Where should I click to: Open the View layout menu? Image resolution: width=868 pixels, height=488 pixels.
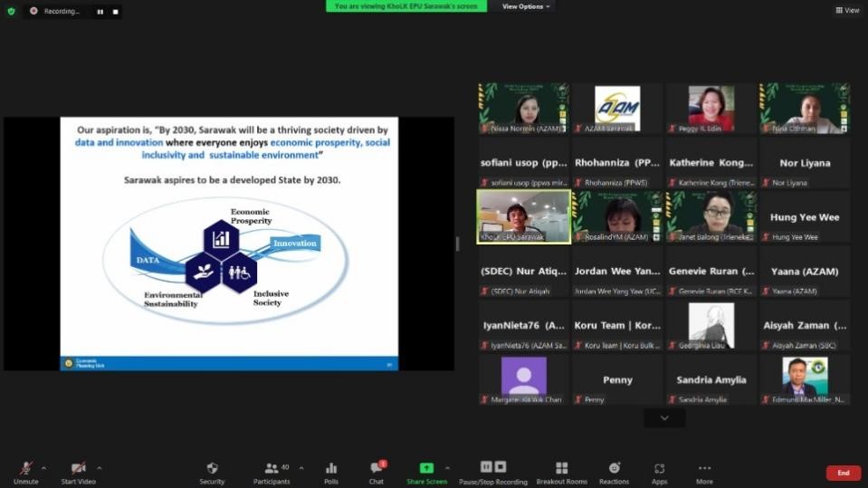coord(847,11)
